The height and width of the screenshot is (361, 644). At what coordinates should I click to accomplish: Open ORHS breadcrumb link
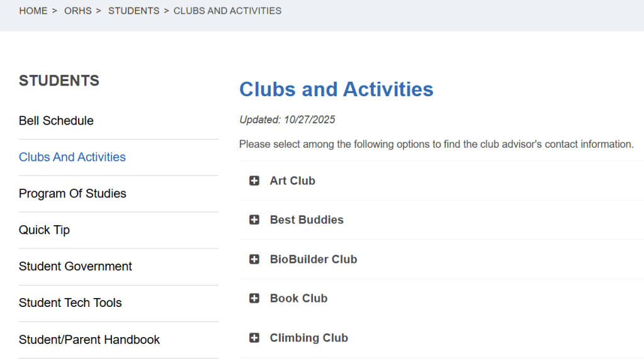click(x=78, y=11)
